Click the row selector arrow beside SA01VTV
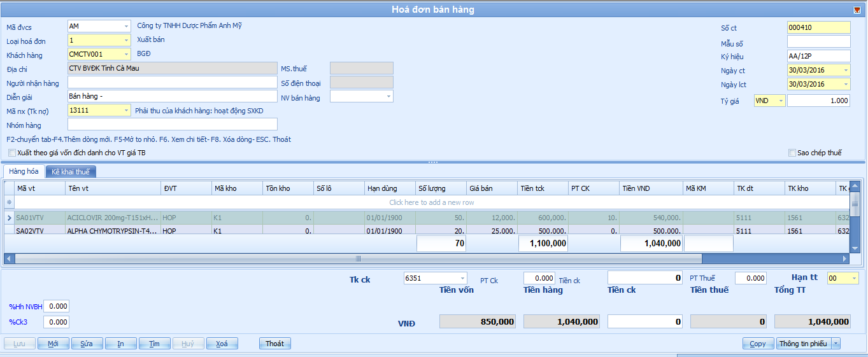Viewport: 868px width, 357px height. tap(9, 218)
